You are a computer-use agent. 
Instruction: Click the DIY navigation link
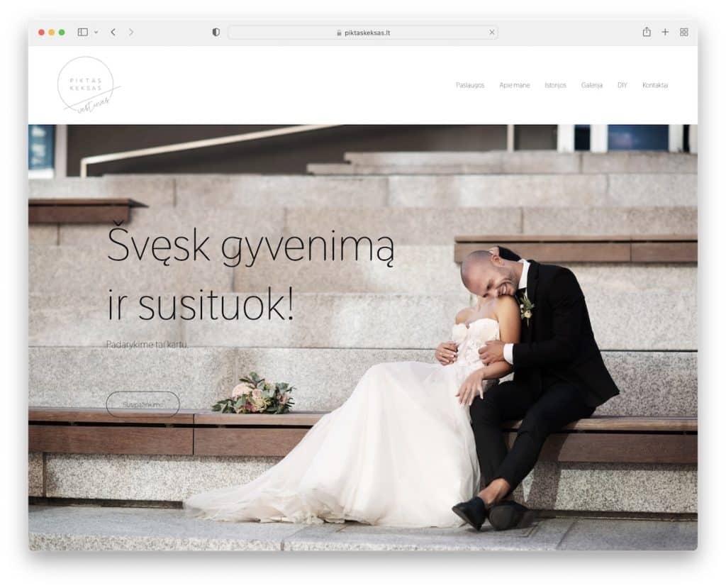pos(622,85)
